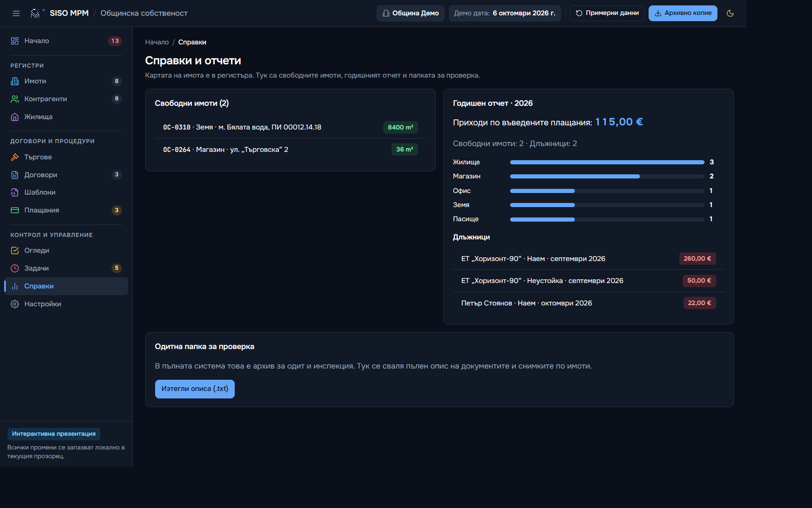Toggle the hamburger sidebar menu icon

(16, 13)
